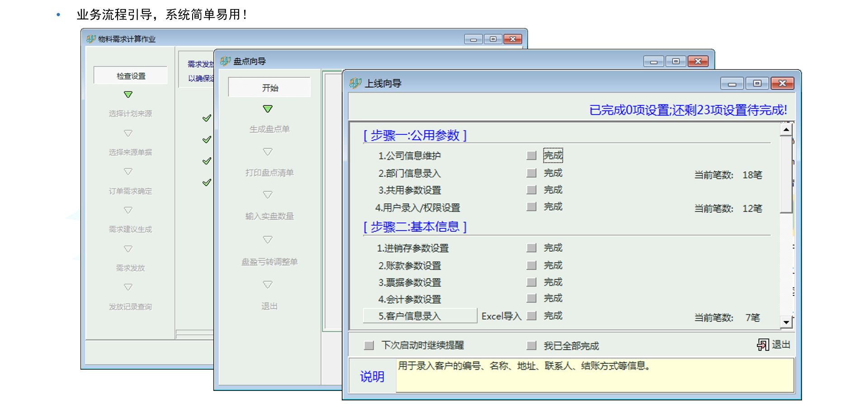Image resolution: width=868 pixels, height=404 pixels.
Task: Mark 2.部门信息录入 as 完成
Action: click(532, 173)
